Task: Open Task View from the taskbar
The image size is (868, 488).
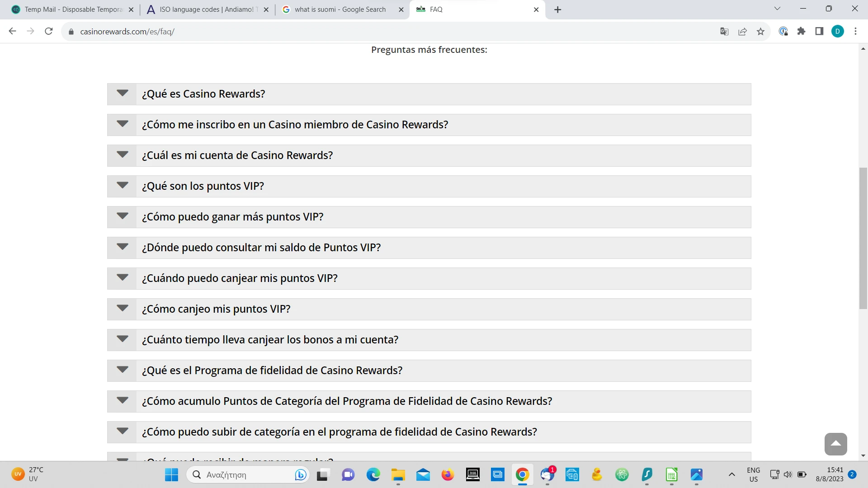Action: [x=322, y=475]
